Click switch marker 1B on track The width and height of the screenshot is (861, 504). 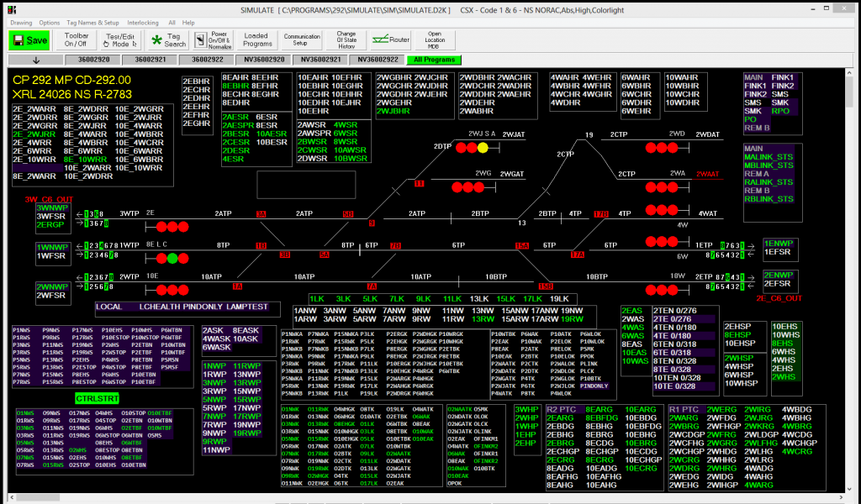[261, 246]
